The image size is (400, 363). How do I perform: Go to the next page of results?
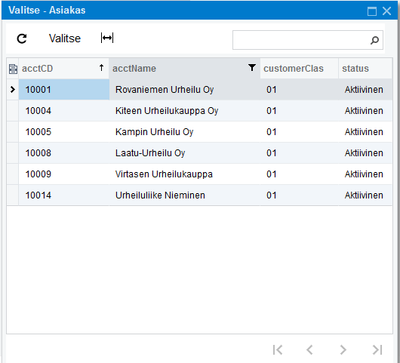click(x=343, y=350)
